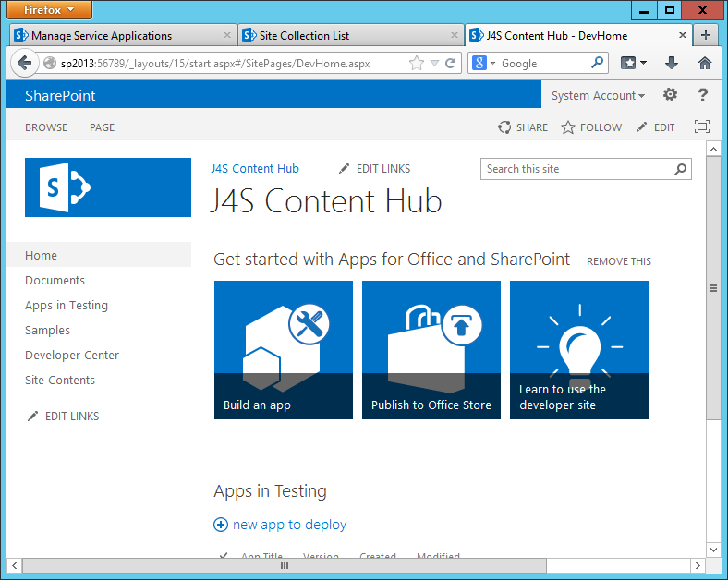
Task: Go back using the browser back arrow
Action: [24, 63]
